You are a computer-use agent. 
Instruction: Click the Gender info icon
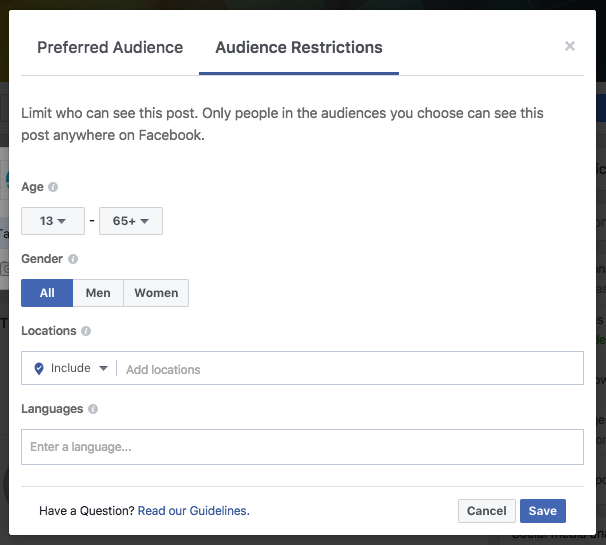[73, 259]
